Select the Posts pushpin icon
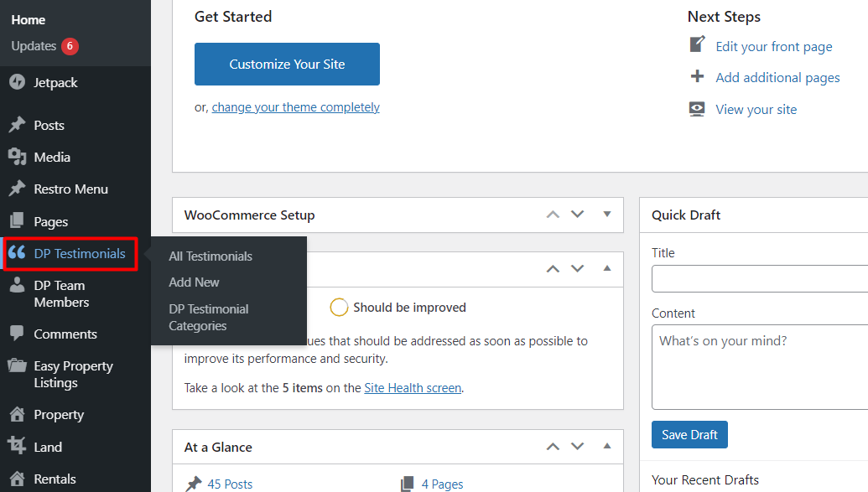Screen dimensions: 868x492 point(18,124)
